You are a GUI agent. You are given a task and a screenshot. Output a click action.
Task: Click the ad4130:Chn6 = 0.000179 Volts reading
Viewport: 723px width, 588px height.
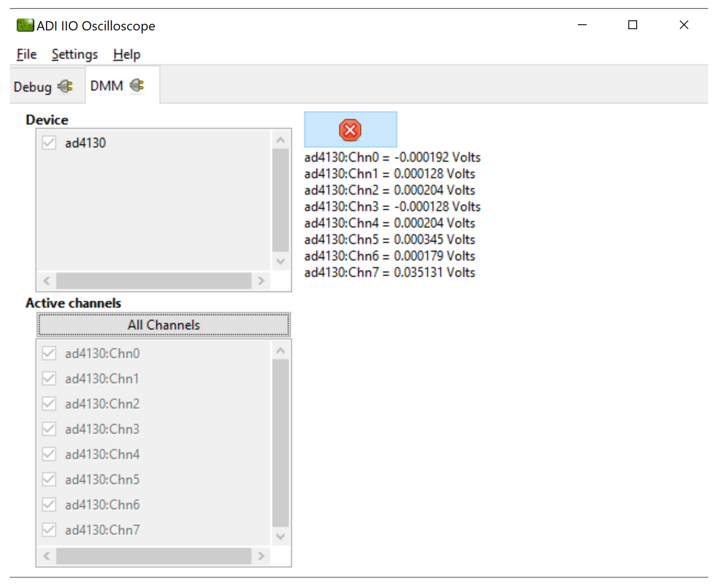click(x=389, y=256)
